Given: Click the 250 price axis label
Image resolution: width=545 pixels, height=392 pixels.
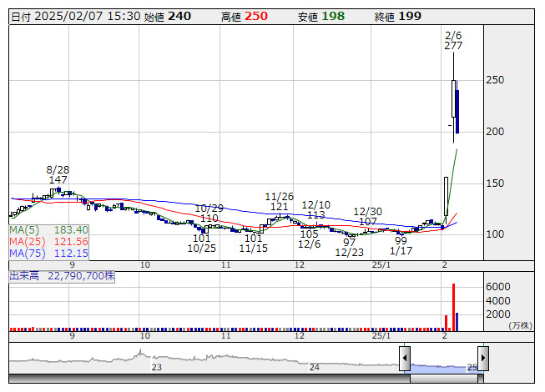Looking at the screenshot, I should click(495, 80).
